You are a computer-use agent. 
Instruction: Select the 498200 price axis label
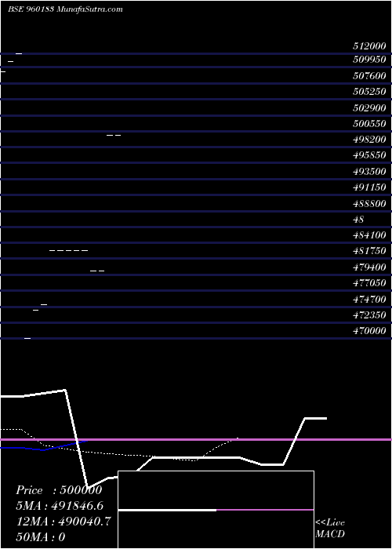(369, 140)
